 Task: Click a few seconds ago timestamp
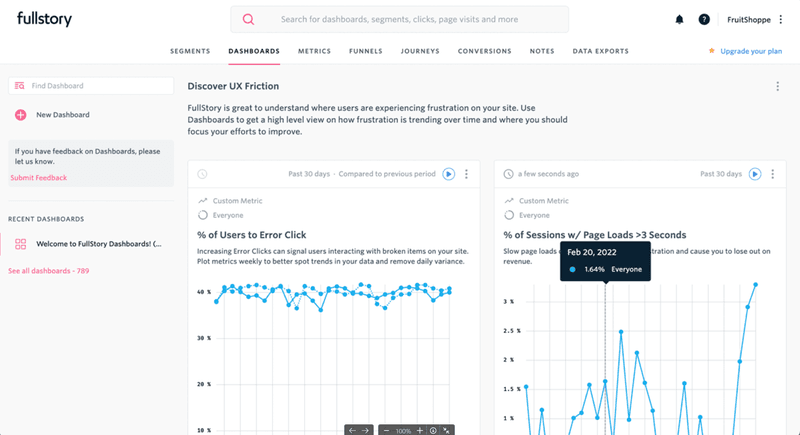tap(548, 174)
